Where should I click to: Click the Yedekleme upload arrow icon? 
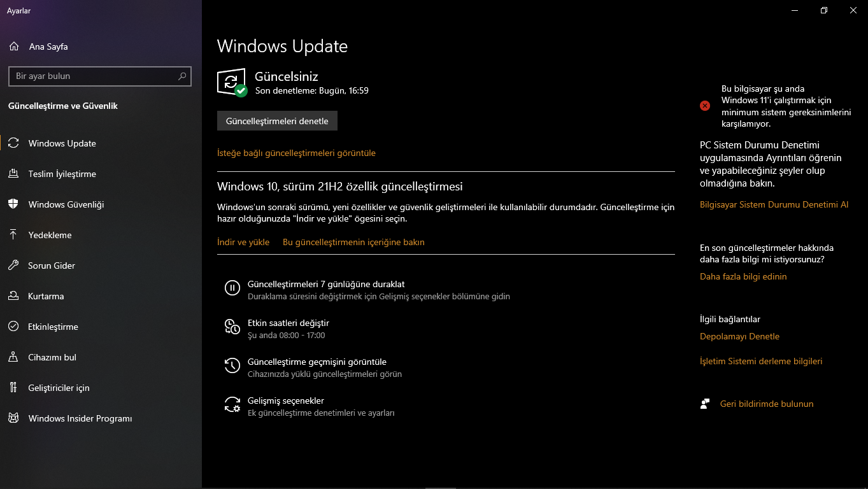(x=13, y=235)
